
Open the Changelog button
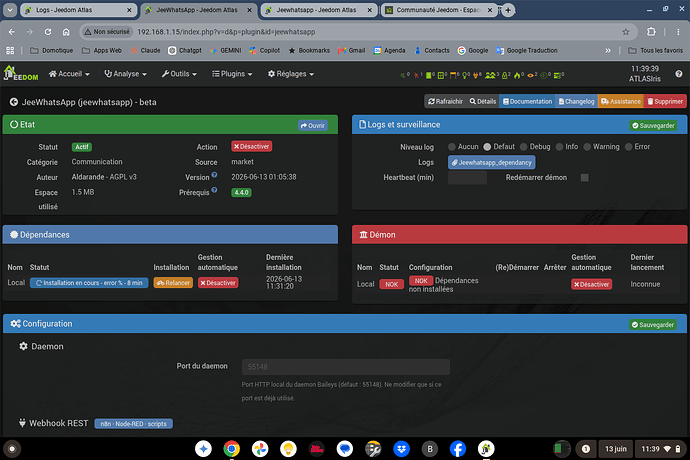(x=576, y=101)
